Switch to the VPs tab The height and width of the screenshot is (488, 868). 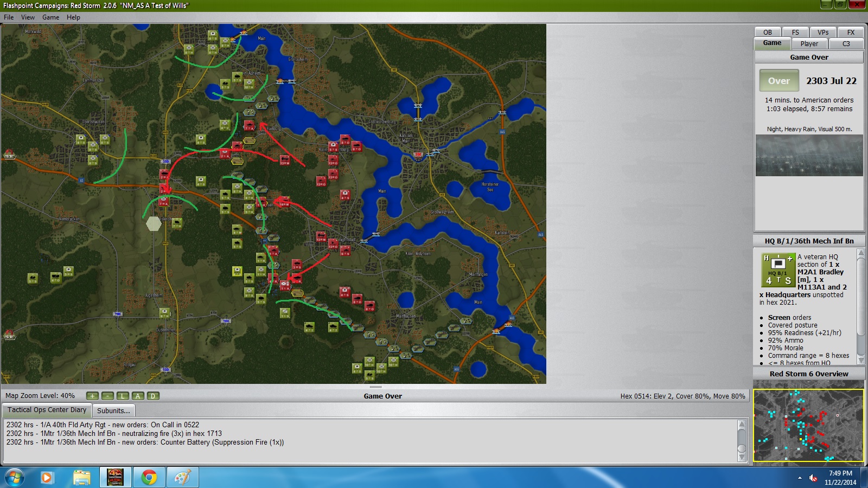823,33
